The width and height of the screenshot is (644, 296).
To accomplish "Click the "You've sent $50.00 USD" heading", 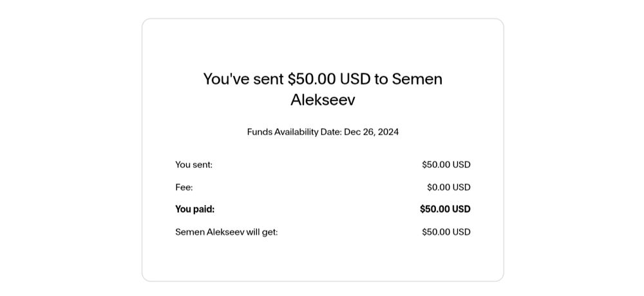I will [323, 89].
